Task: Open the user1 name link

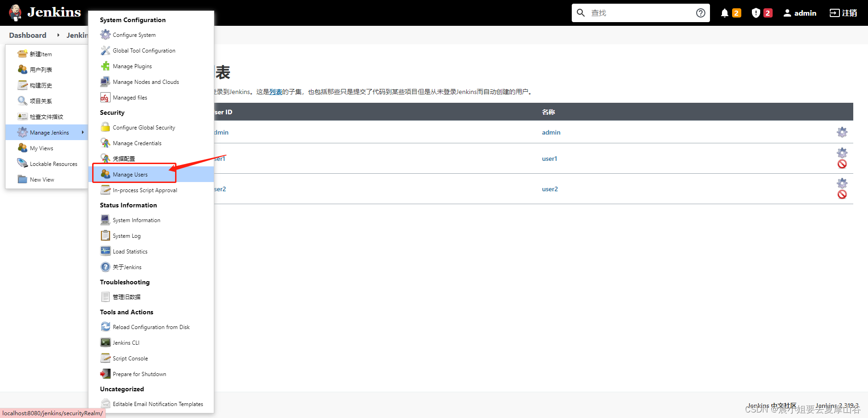Action: click(550, 159)
